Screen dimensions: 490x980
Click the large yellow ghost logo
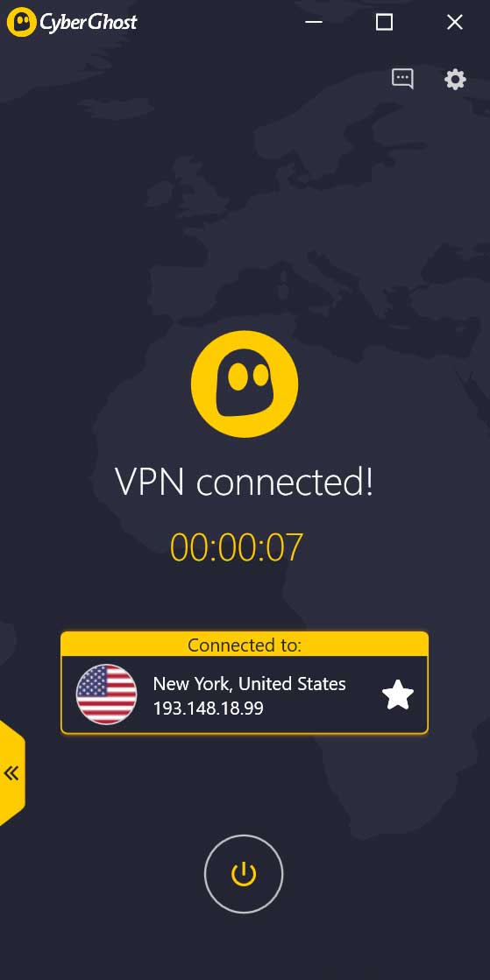click(244, 384)
